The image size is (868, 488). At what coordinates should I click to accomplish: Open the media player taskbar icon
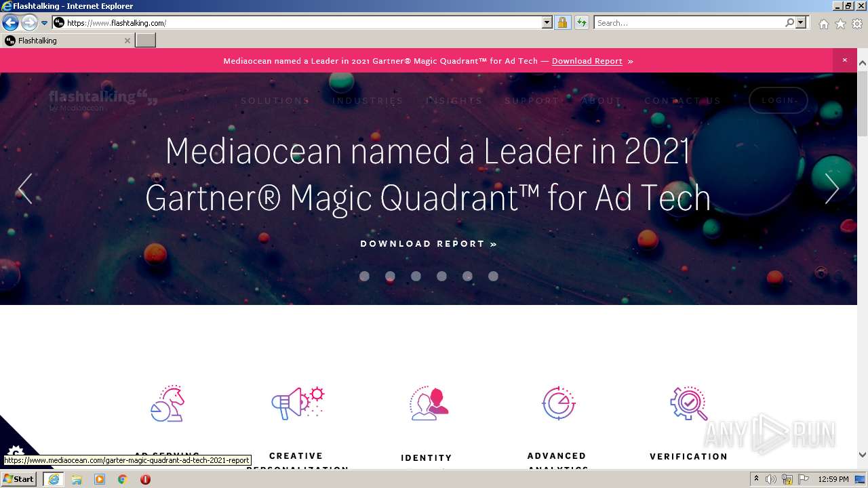click(x=100, y=479)
